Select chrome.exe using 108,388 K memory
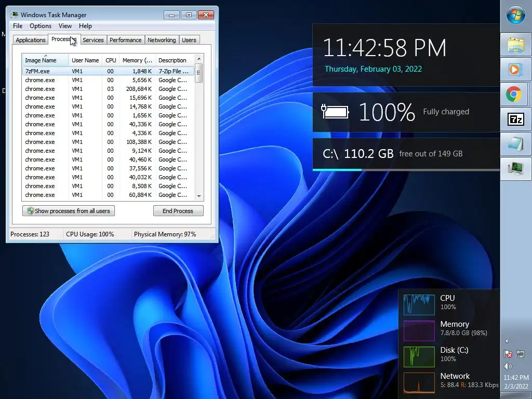 click(108, 142)
